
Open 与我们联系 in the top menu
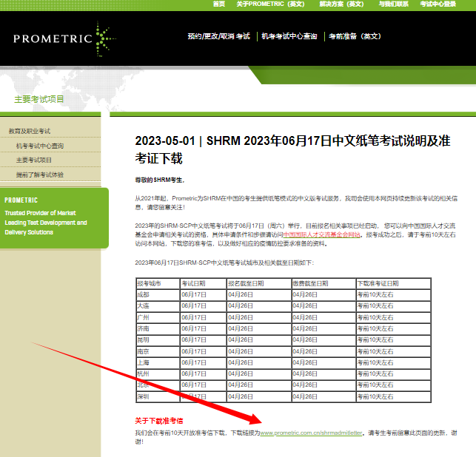pyautogui.click(x=393, y=4)
